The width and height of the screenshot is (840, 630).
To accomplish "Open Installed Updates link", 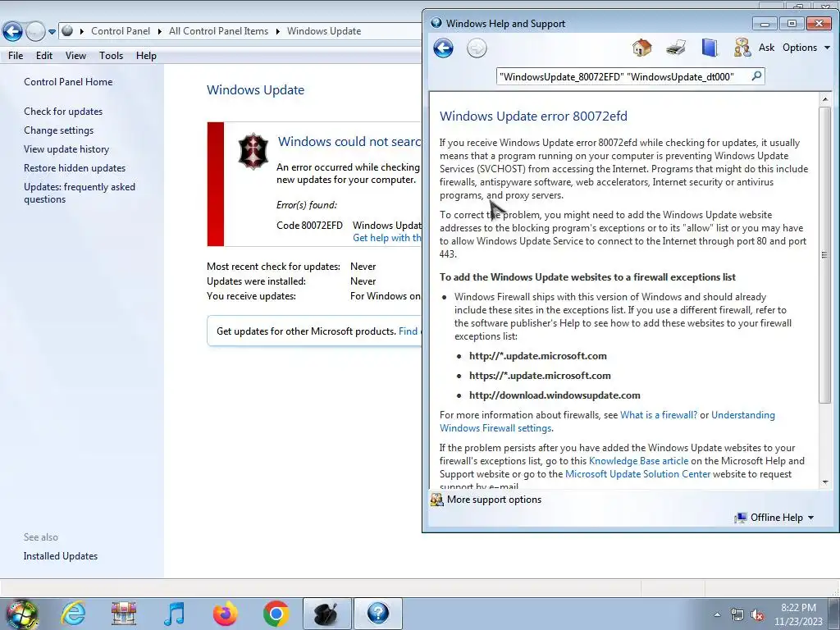I will (x=61, y=556).
